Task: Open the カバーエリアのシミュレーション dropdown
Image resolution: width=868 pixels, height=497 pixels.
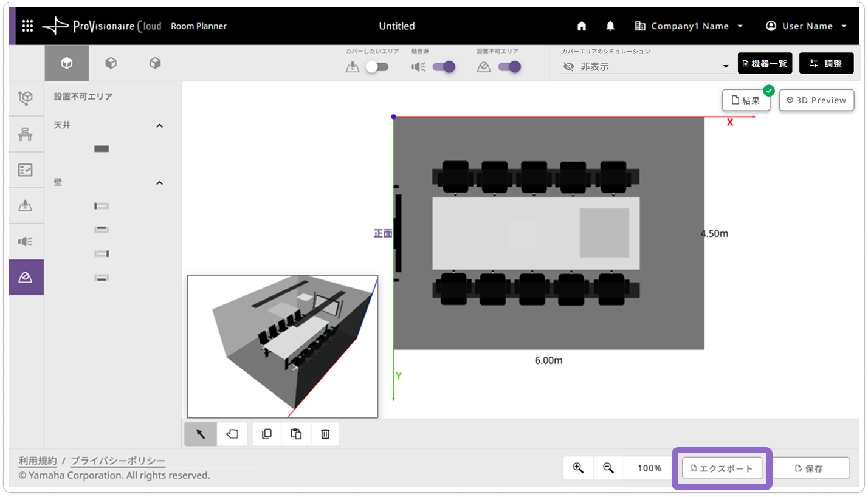Action: click(x=646, y=67)
